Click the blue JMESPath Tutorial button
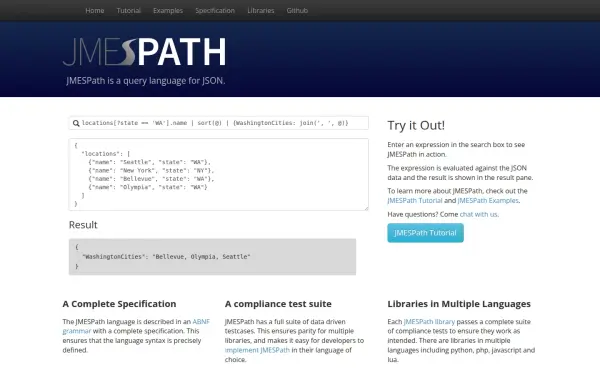Screen dimensions: 600x375 point(425,233)
